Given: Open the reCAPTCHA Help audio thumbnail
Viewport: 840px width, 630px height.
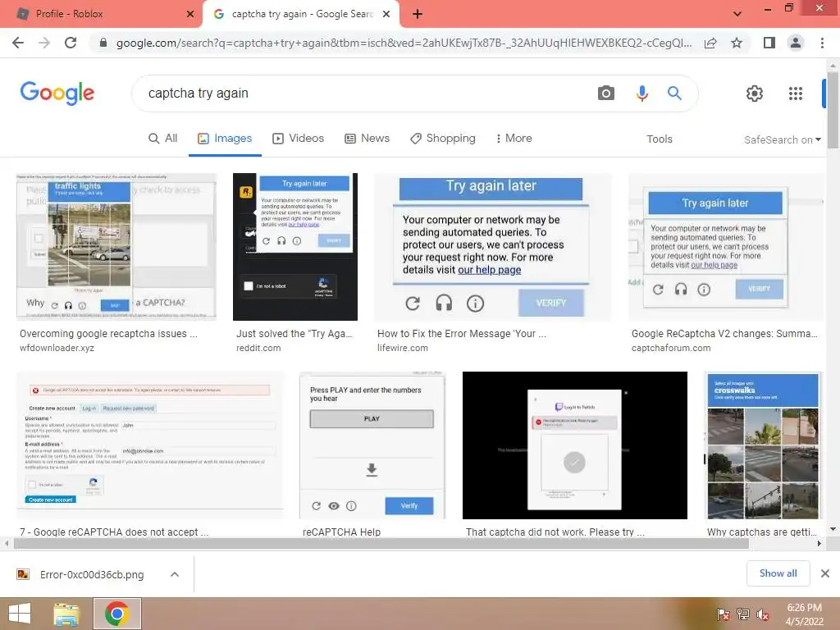Looking at the screenshot, I should coord(372,445).
